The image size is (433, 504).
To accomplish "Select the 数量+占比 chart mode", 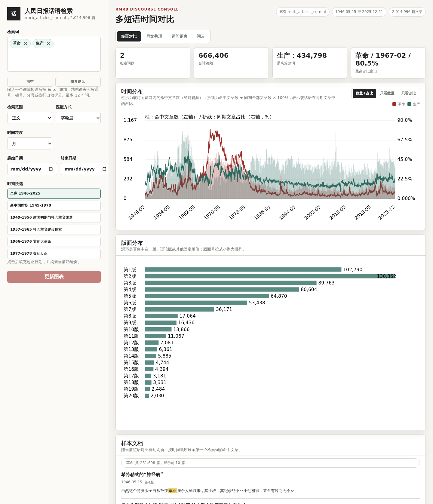I will click(x=364, y=94).
